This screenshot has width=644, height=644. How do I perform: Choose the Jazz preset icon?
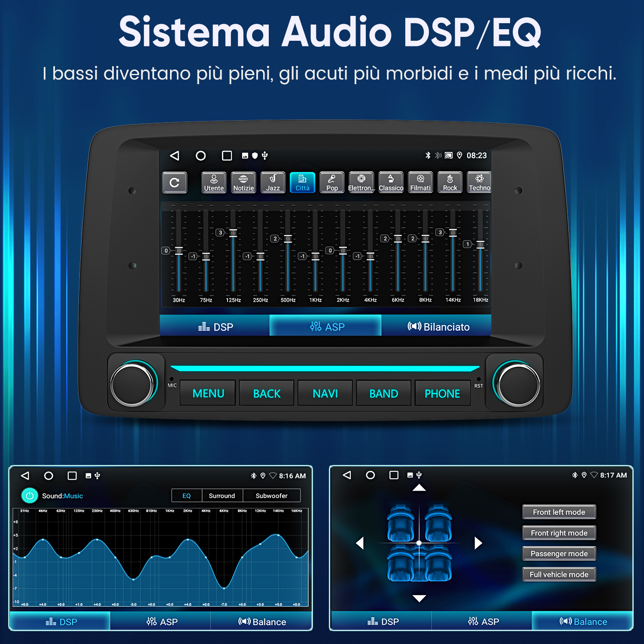click(x=273, y=182)
